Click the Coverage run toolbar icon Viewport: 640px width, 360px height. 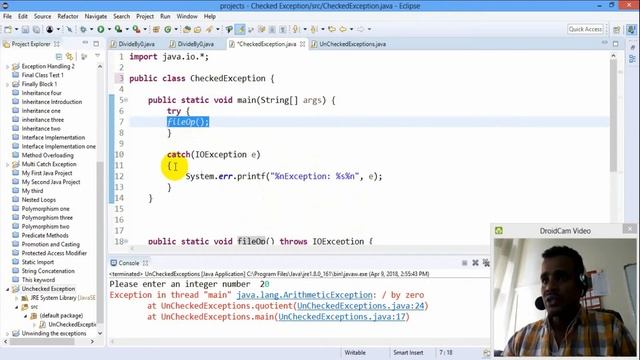pos(118,29)
